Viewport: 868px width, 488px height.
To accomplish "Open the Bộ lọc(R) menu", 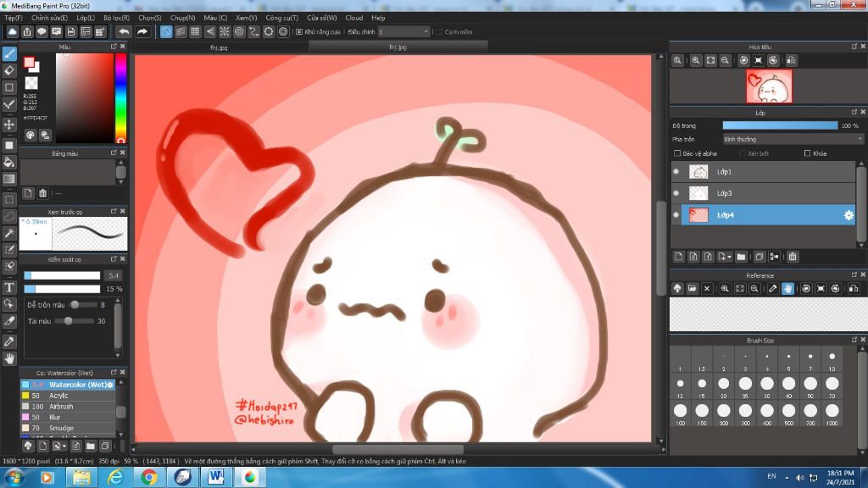I will pos(116,18).
